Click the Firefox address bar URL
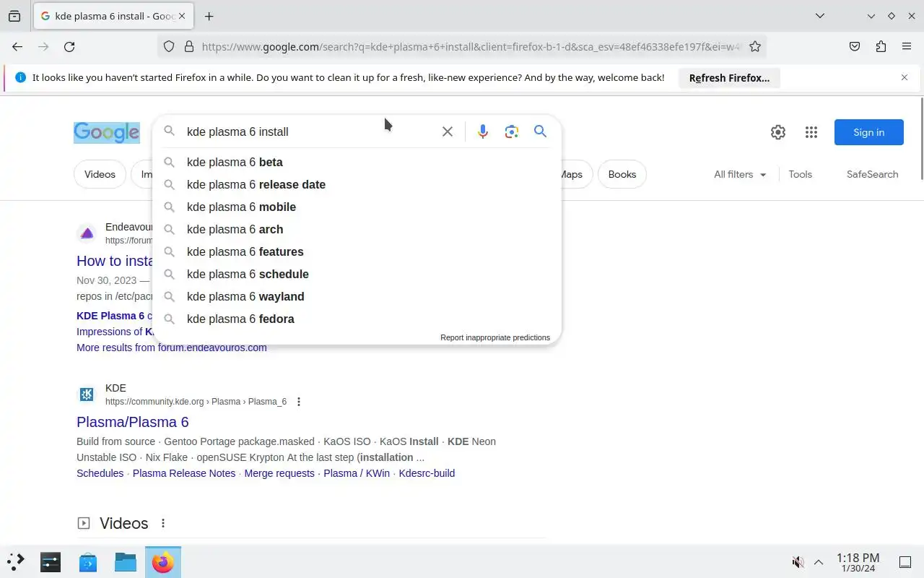924x578 pixels. (x=471, y=46)
